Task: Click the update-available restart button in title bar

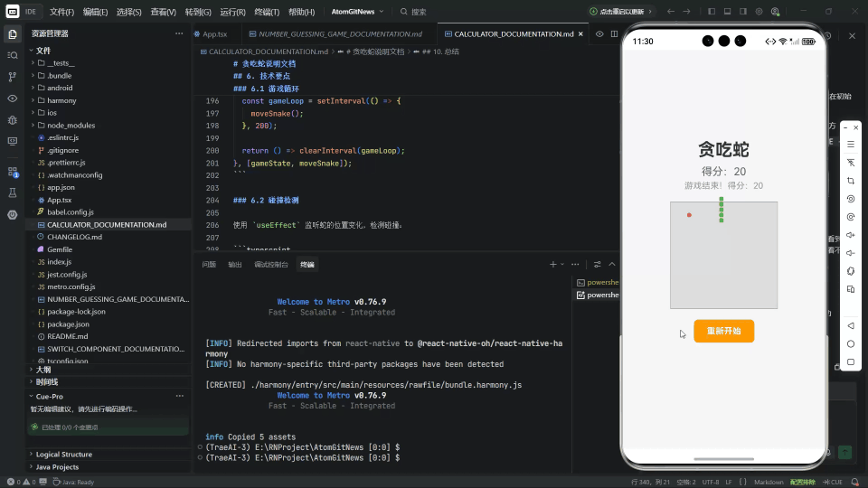Action: (x=620, y=11)
